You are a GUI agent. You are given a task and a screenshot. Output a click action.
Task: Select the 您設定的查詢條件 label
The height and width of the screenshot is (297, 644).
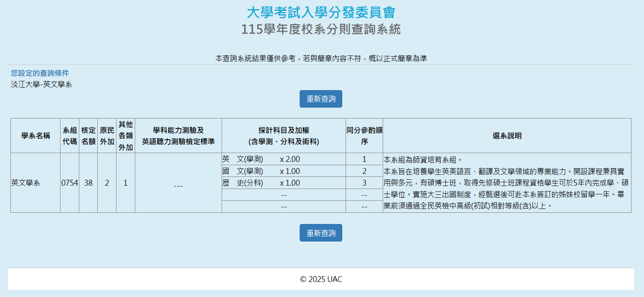(40, 73)
